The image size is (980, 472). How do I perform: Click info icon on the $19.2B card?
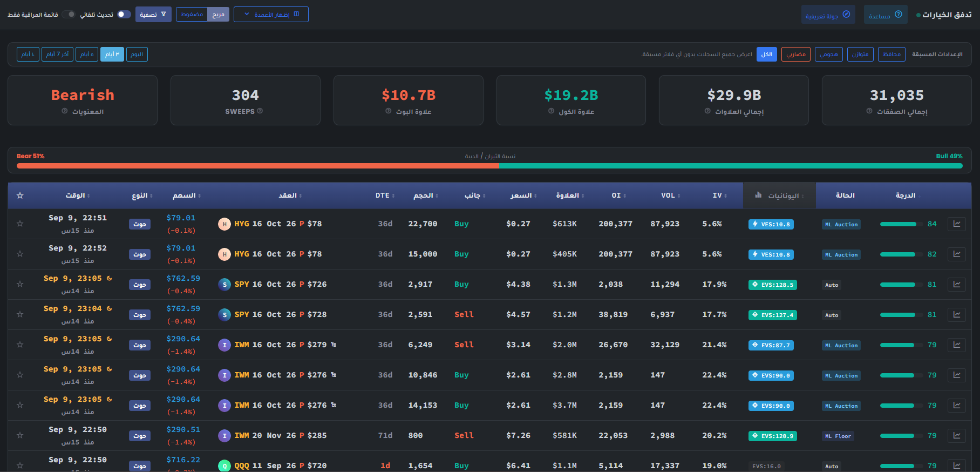551,111
